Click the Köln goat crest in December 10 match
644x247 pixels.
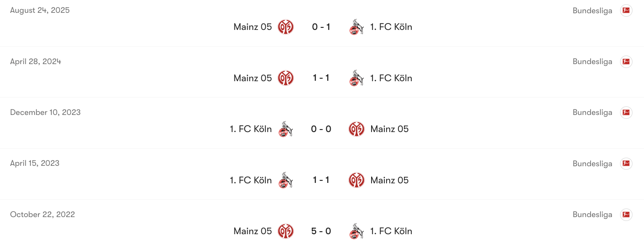[x=285, y=129]
